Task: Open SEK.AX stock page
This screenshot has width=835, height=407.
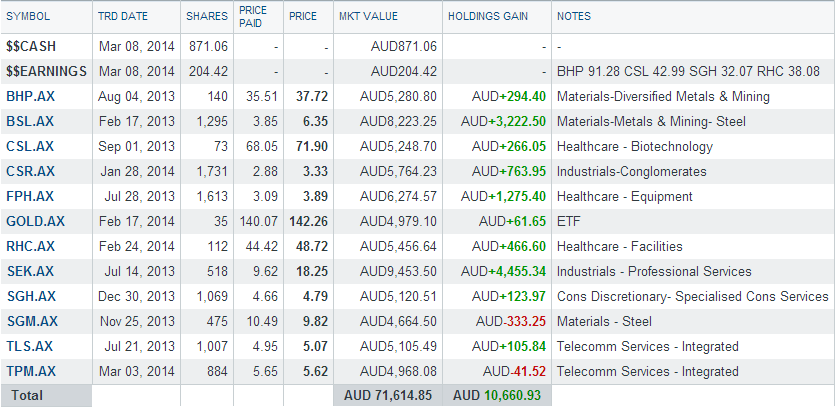Action: click(30, 271)
